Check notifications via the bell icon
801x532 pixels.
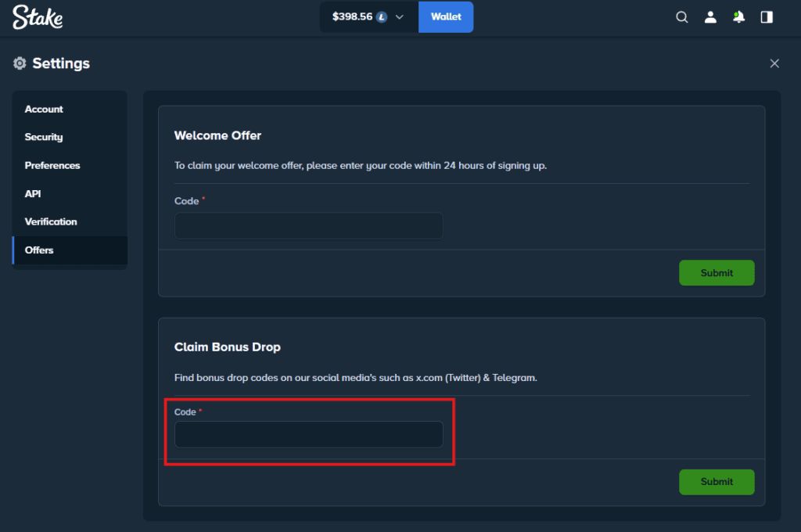pyautogui.click(x=738, y=16)
